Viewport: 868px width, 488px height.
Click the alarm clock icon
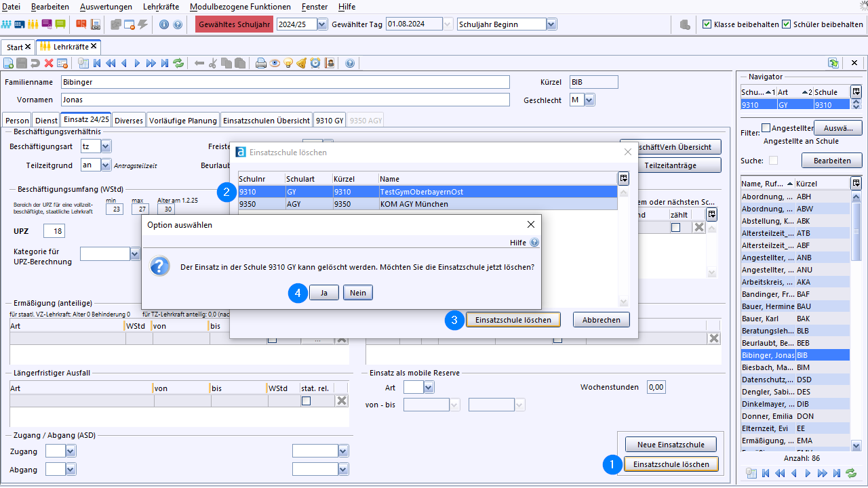[315, 63]
